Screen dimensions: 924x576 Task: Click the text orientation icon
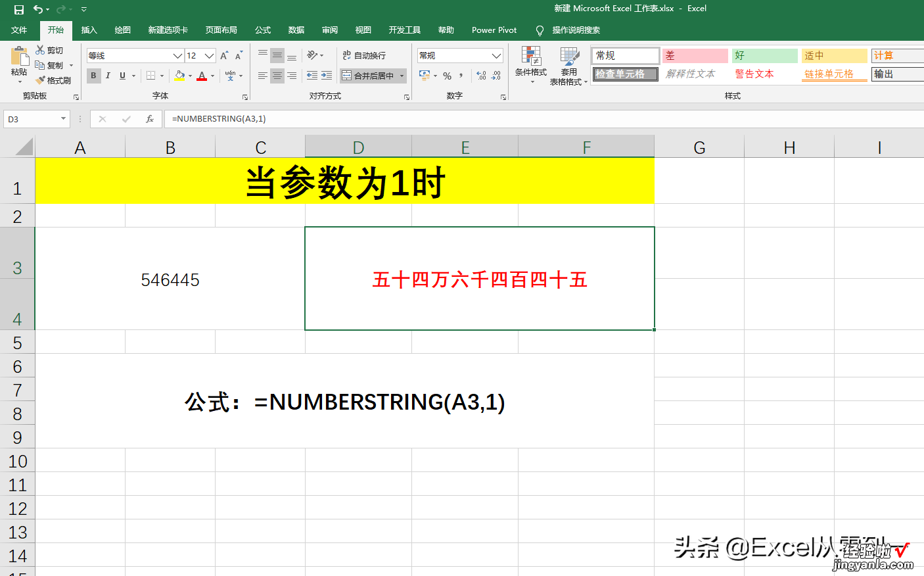tap(312, 55)
